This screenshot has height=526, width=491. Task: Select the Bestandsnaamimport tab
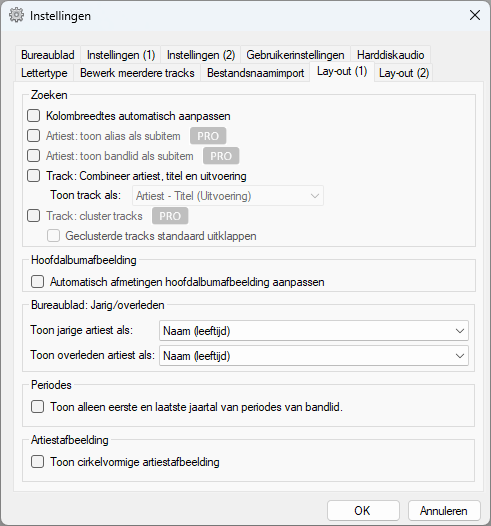pyautogui.click(x=255, y=73)
